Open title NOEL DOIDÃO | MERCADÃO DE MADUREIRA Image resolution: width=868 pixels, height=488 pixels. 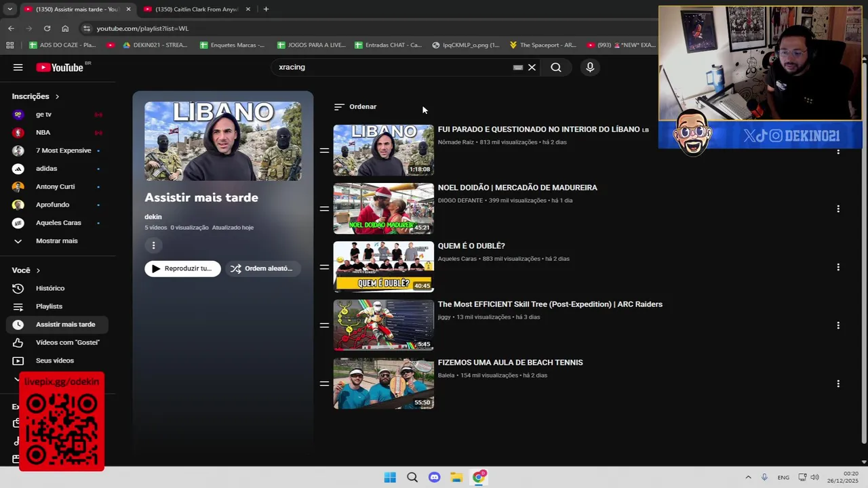pyautogui.click(x=517, y=188)
